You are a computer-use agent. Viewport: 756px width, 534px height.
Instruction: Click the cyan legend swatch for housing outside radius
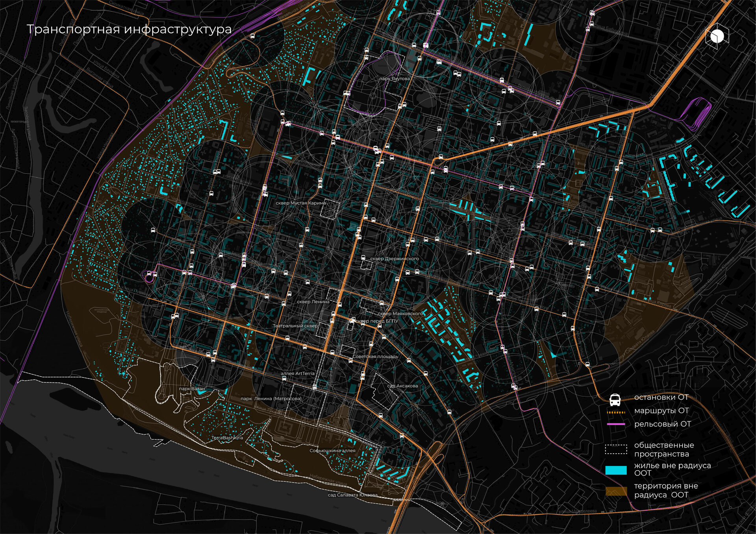click(x=616, y=470)
